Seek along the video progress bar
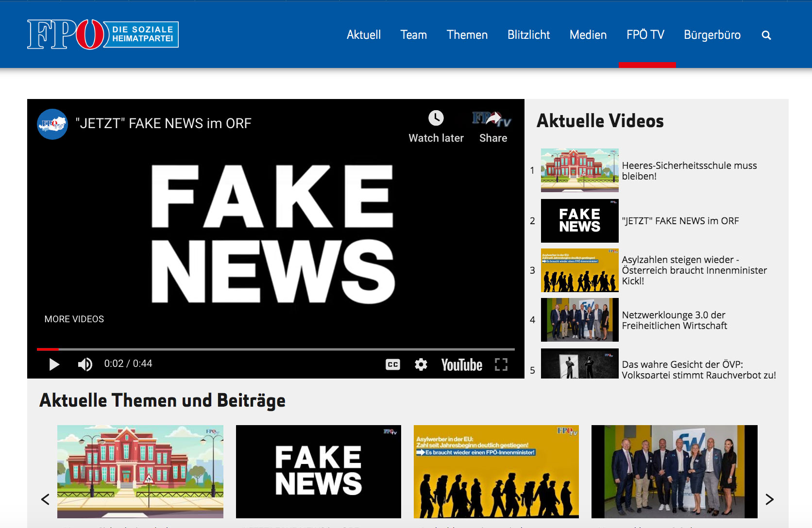The image size is (812, 528). [x=276, y=349]
